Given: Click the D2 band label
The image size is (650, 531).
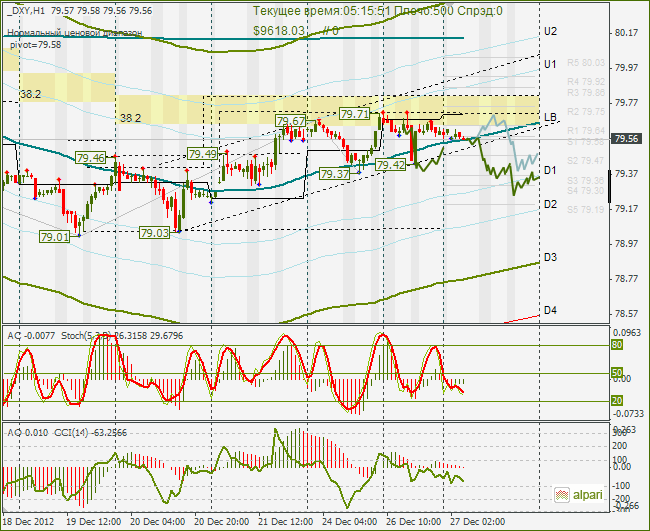Looking at the screenshot, I should click(550, 204).
